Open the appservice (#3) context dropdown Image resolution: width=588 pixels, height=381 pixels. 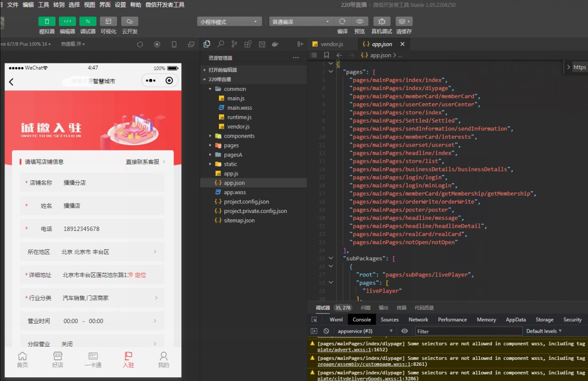365,331
